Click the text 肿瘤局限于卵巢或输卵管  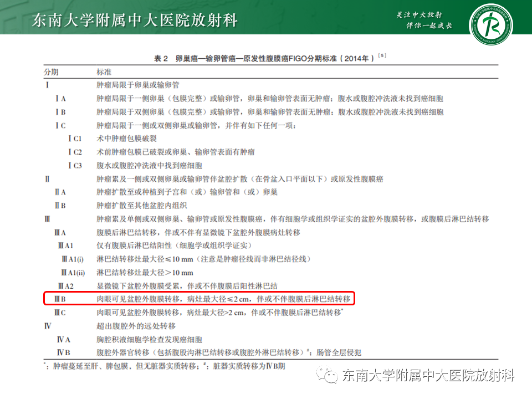point(138,85)
